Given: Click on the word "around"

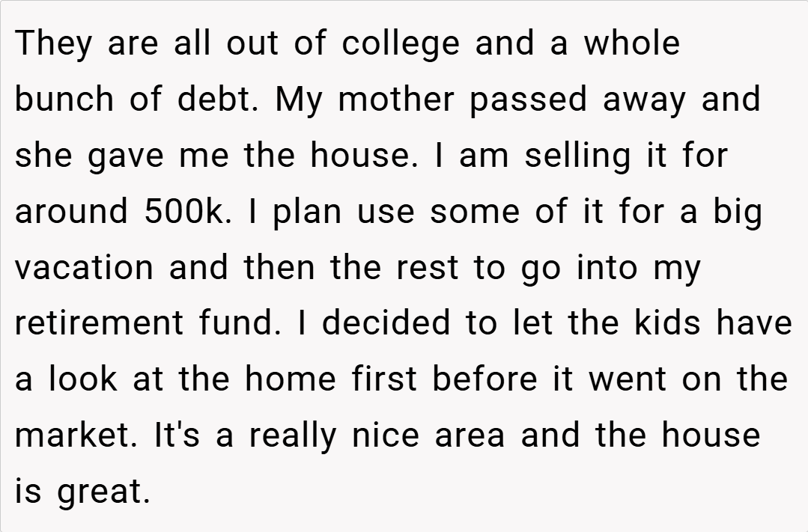Looking at the screenshot, I should (73, 212).
